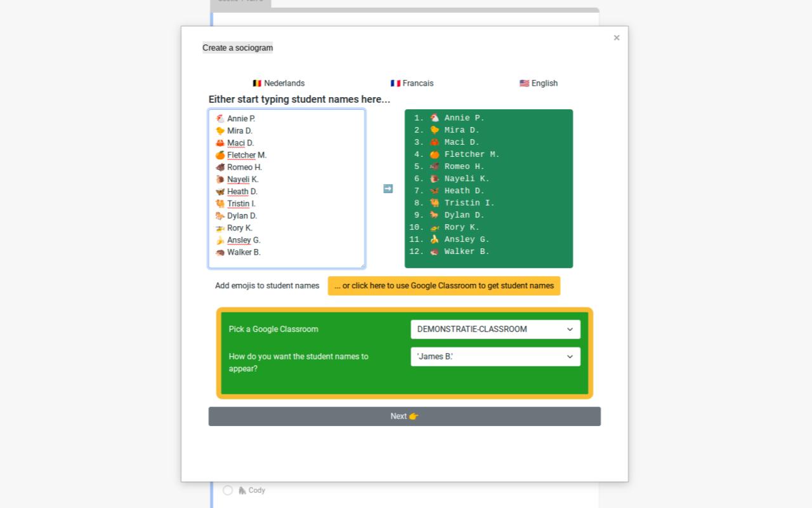
Task: Click Tristin I. in the text area
Action: 241,204
